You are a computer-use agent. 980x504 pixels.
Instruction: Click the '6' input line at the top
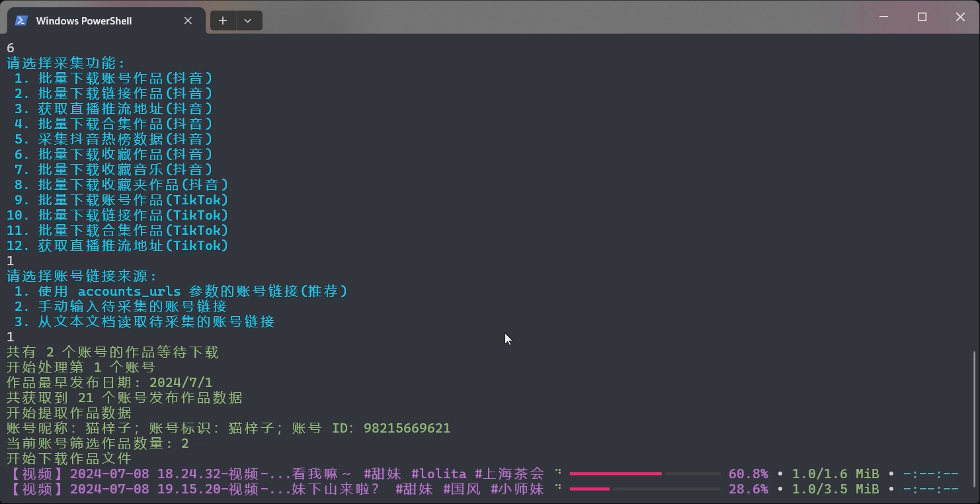pos(11,48)
